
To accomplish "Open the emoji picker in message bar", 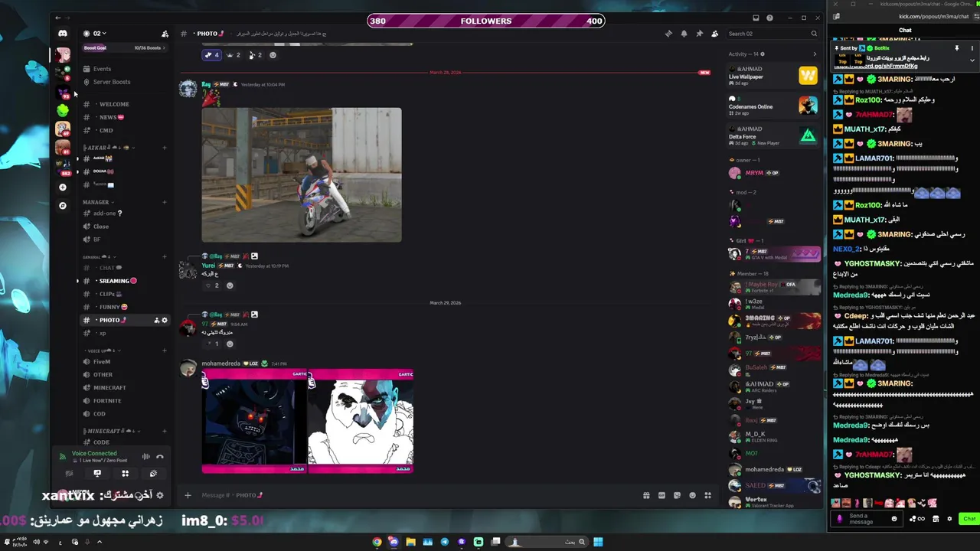I will coord(692,495).
